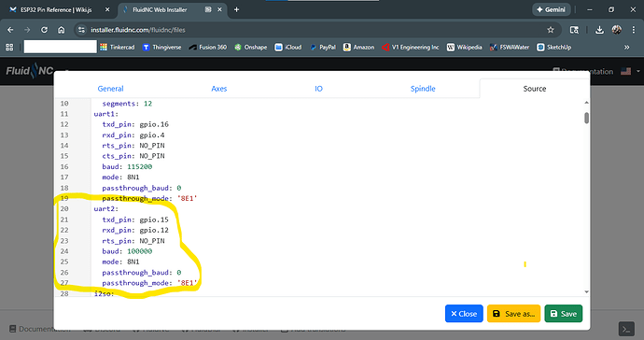Show more bookmarks with the chevron
Viewport: 644px width, 340px height.
click(x=627, y=48)
